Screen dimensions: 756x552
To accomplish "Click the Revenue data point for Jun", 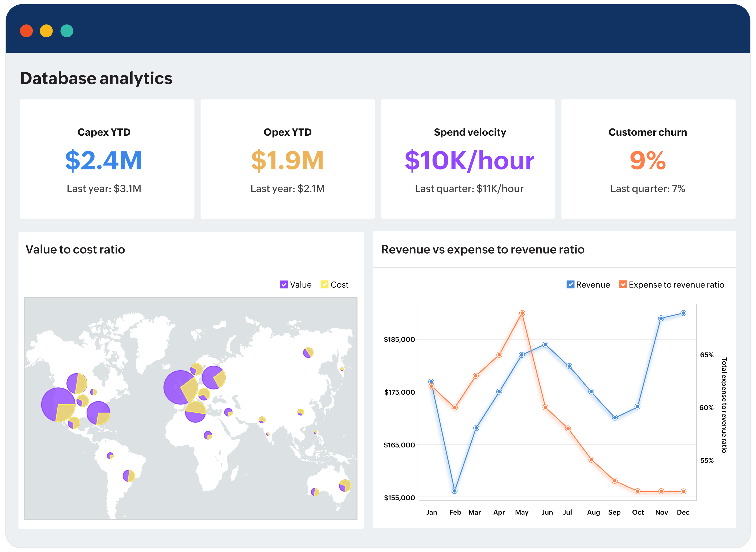I will pos(545,344).
